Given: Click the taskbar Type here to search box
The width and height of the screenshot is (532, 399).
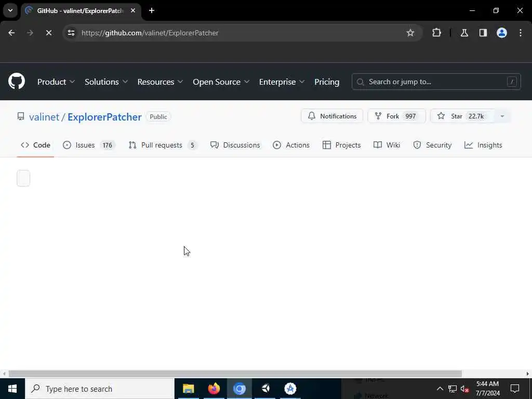Looking at the screenshot, I should [x=99, y=389].
